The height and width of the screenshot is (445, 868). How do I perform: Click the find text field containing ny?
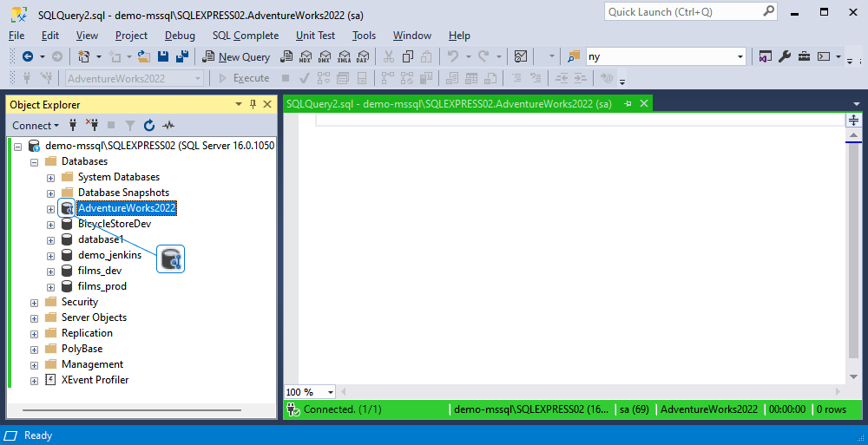click(x=660, y=56)
